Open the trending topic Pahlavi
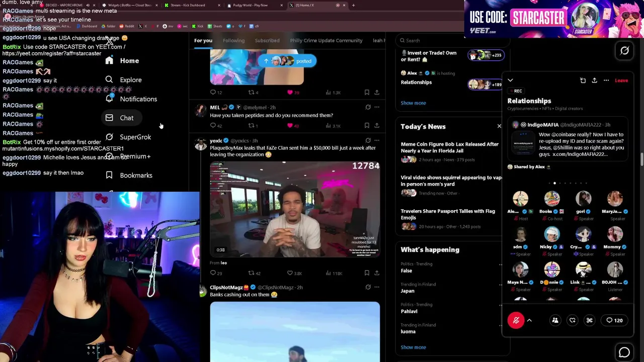 click(x=409, y=311)
